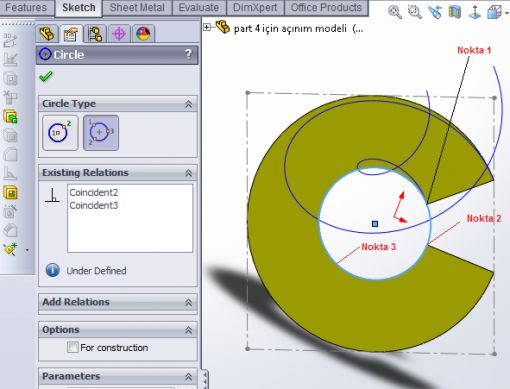Open the DisplayManager color ball tab
Screen dimensions: 510x389
pyautogui.click(x=143, y=34)
